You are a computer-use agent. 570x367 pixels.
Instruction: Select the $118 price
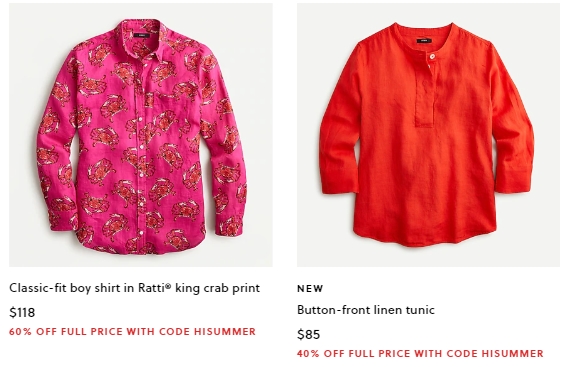(22, 312)
